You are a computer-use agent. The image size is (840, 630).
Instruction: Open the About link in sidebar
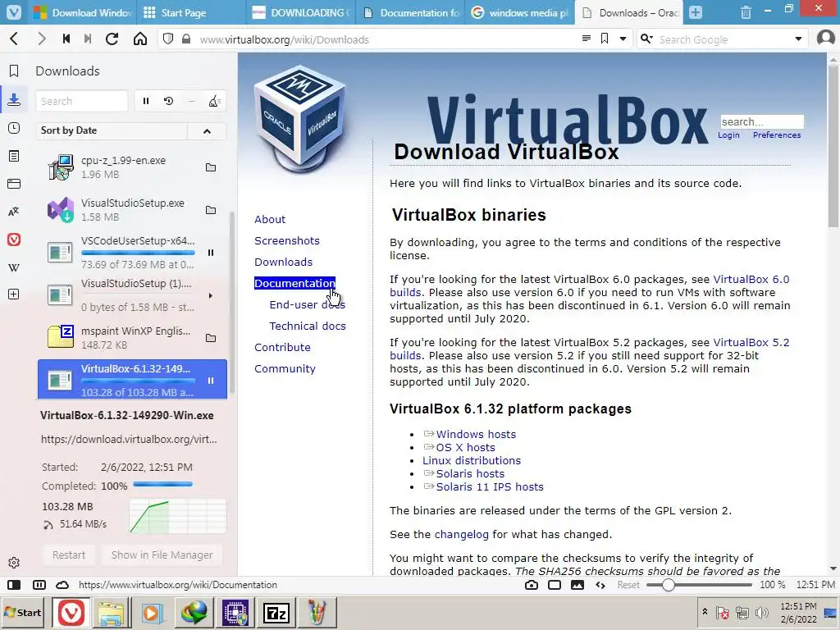pyautogui.click(x=269, y=219)
